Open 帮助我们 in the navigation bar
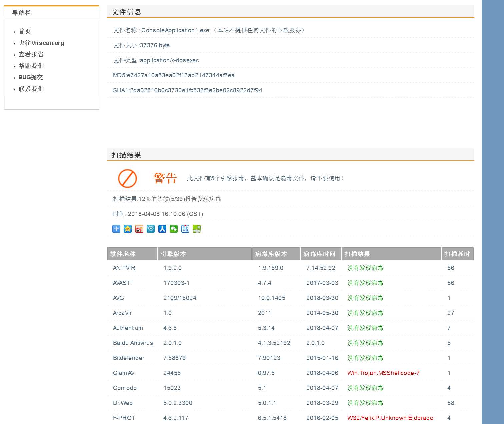The width and height of the screenshot is (504, 424). click(x=31, y=66)
